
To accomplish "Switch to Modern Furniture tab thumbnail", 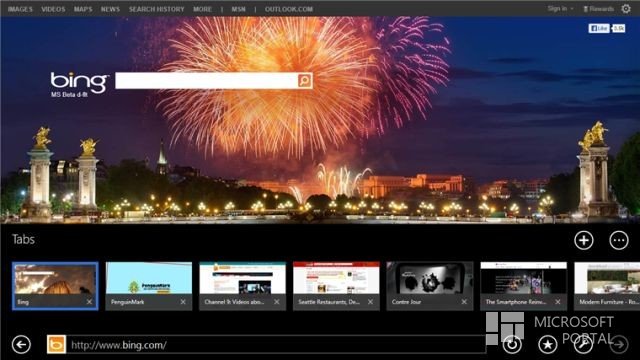I will [607, 286].
